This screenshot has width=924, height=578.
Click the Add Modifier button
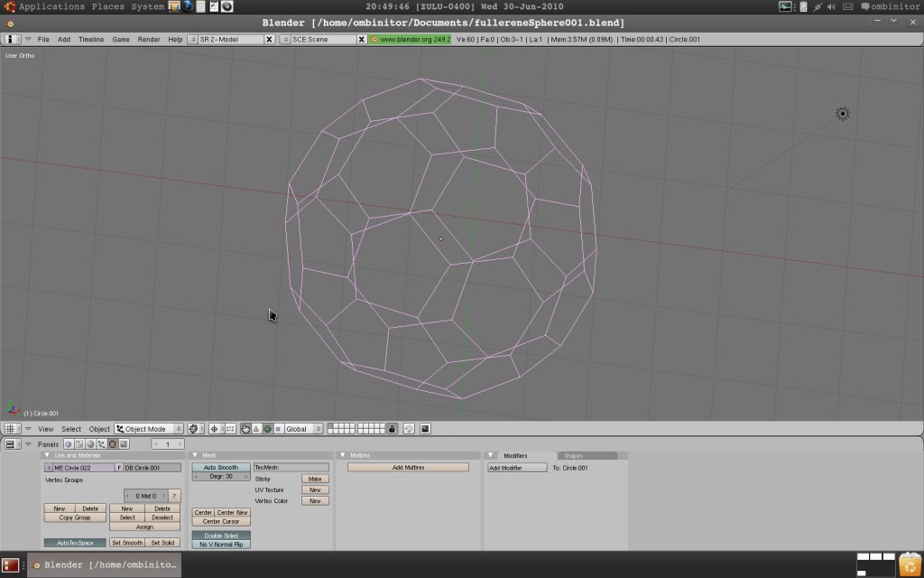coord(516,467)
